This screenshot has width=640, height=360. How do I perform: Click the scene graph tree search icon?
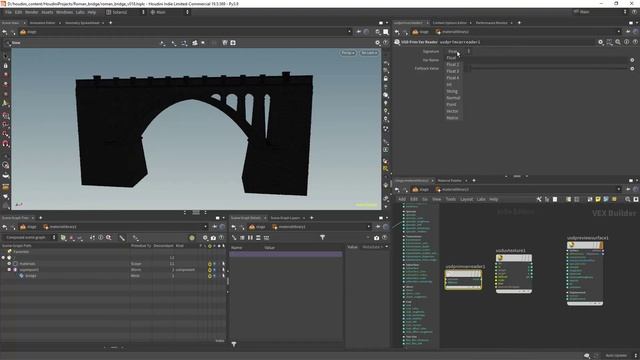pos(109,238)
